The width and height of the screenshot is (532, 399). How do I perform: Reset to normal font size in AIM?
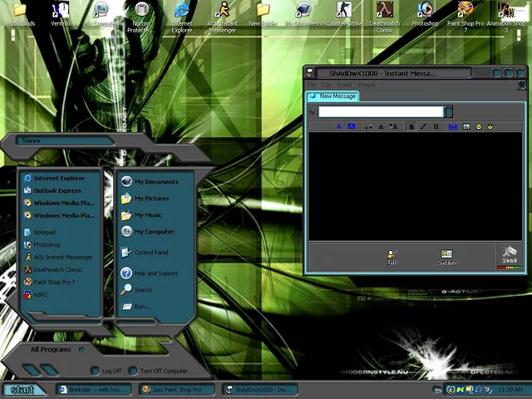(x=381, y=127)
